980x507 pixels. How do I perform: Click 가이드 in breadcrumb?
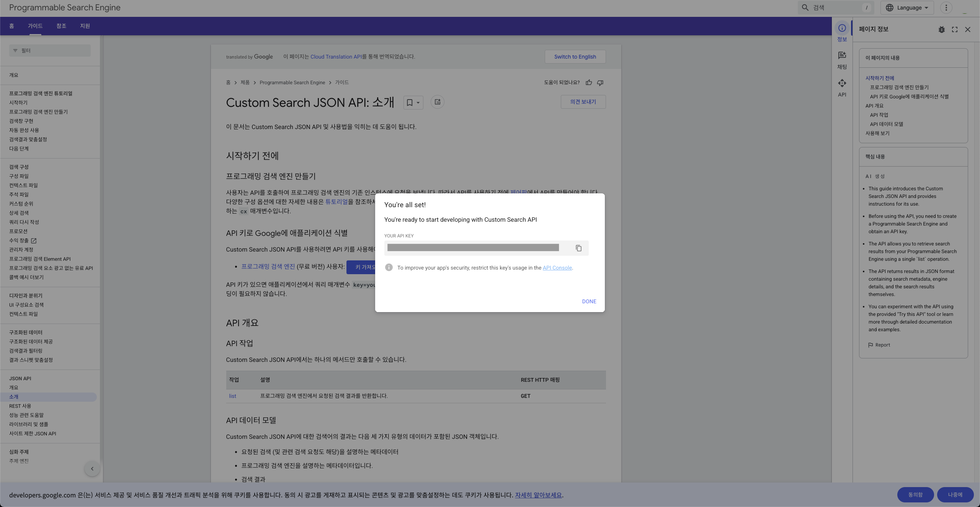[342, 82]
